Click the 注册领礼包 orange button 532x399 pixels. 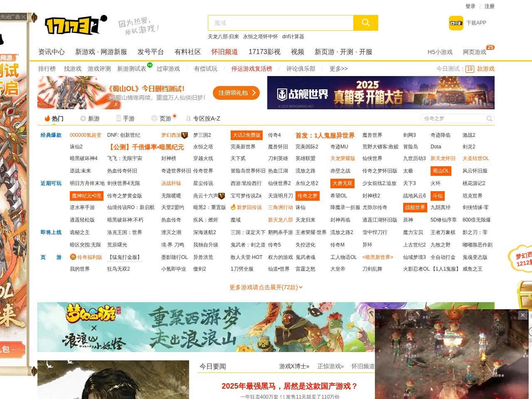[236, 93]
